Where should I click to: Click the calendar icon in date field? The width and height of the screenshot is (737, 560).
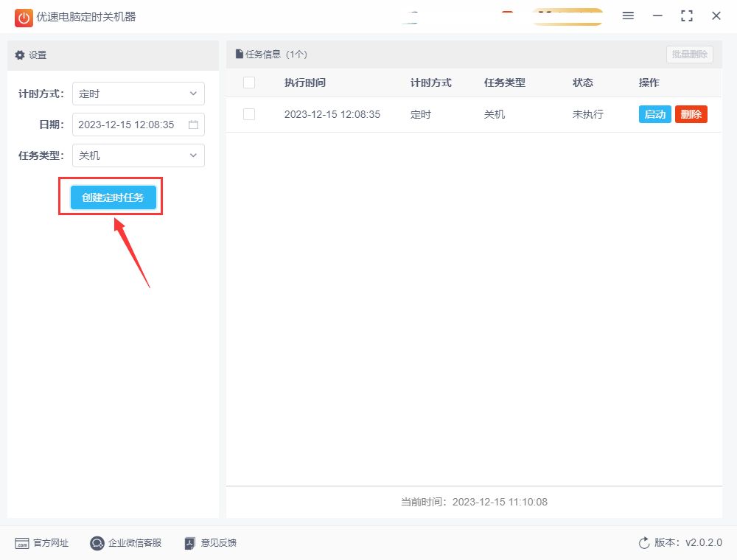tap(193, 125)
